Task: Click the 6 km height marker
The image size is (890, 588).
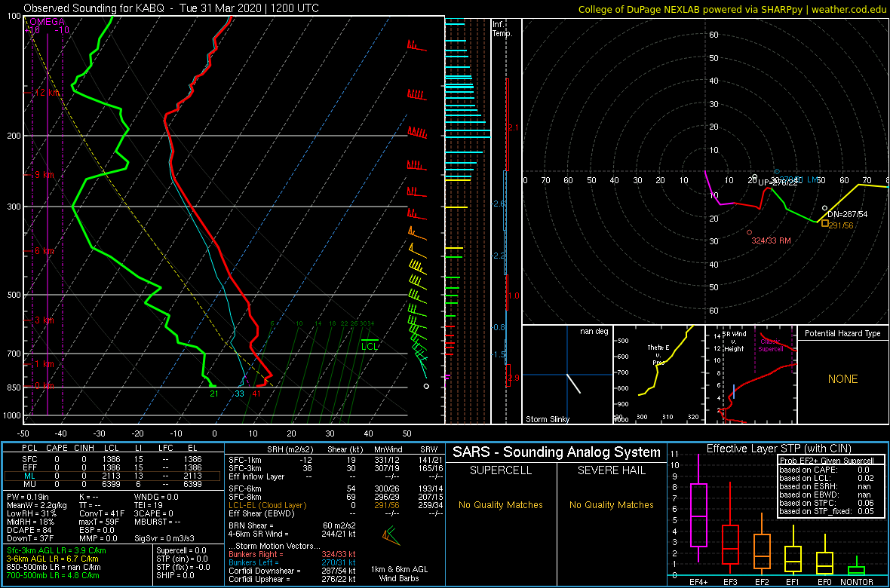Action: (44, 251)
